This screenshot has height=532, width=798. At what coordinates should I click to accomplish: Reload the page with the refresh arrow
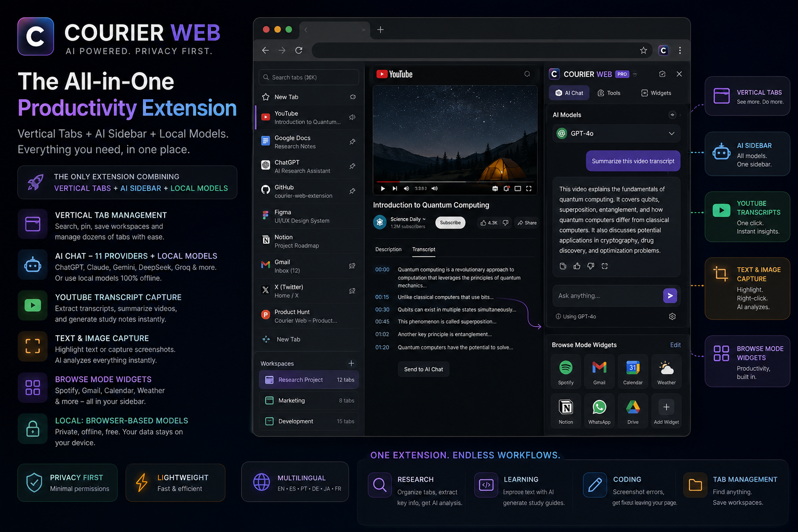tap(299, 50)
